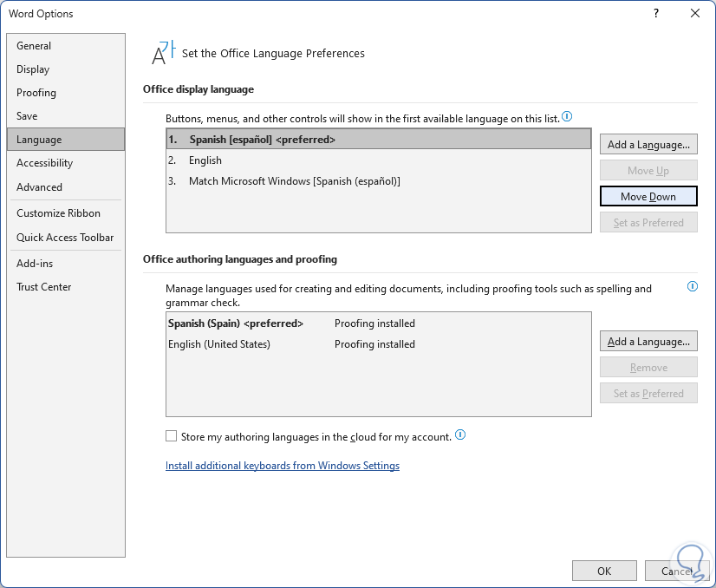Select English in the display language list

pos(205,160)
